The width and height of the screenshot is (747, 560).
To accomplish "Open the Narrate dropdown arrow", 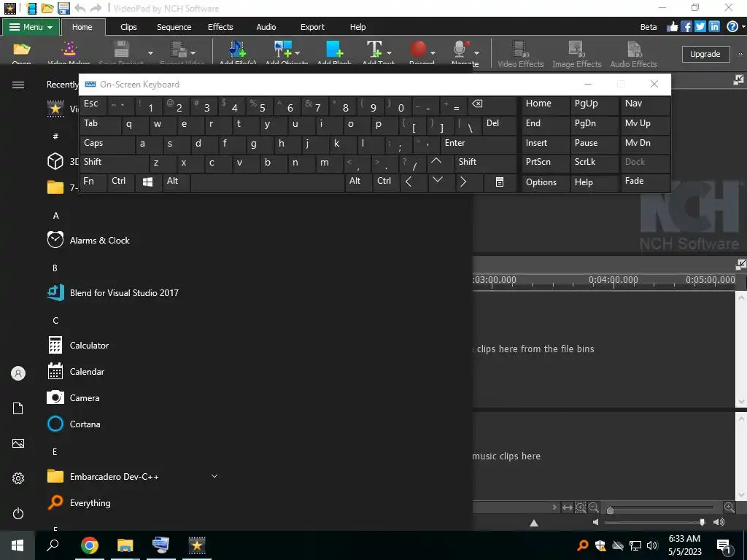I will pyautogui.click(x=476, y=52).
